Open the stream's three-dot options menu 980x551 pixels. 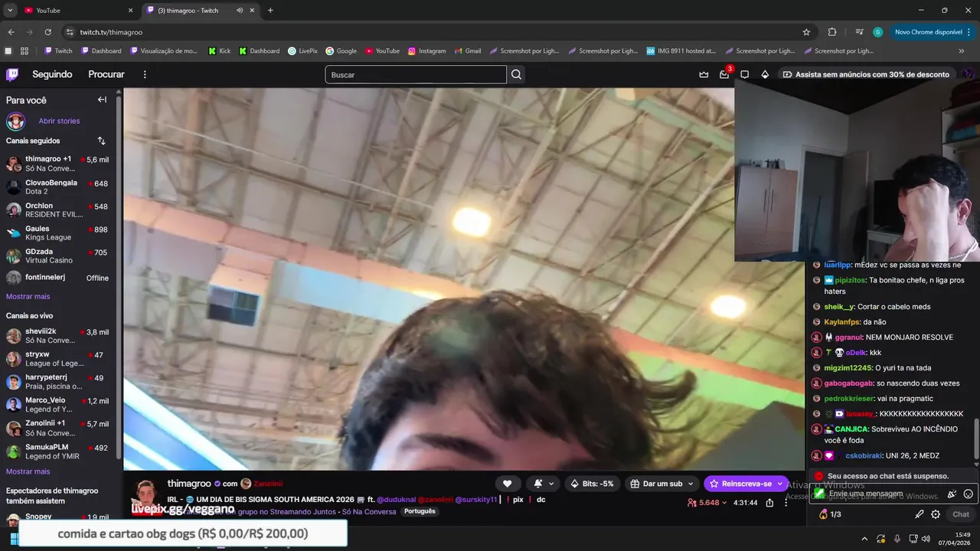tap(786, 503)
